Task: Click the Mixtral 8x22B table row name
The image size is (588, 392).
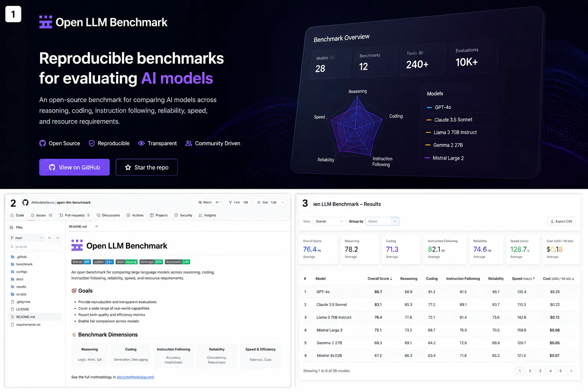Action: 329,356
